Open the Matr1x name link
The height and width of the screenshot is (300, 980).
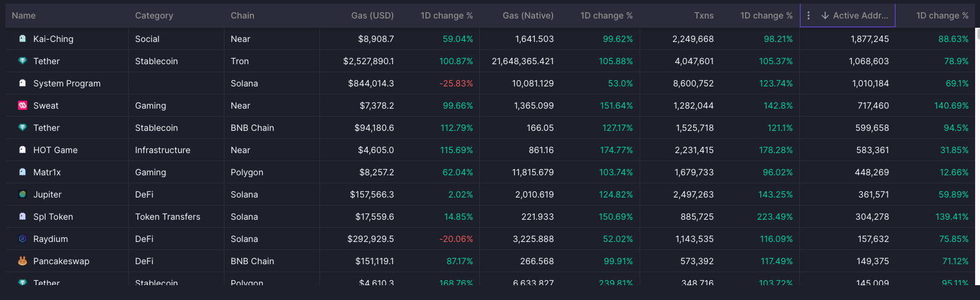47,172
